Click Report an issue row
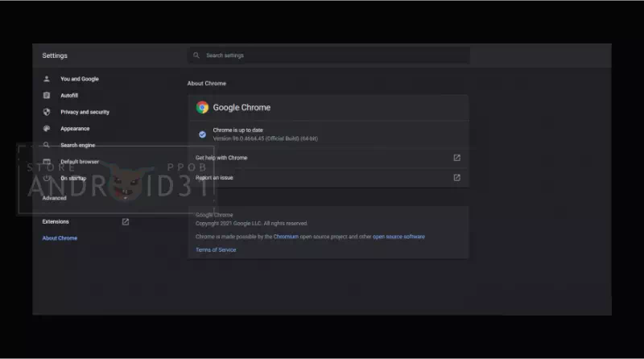644x359 pixels. 328,177
